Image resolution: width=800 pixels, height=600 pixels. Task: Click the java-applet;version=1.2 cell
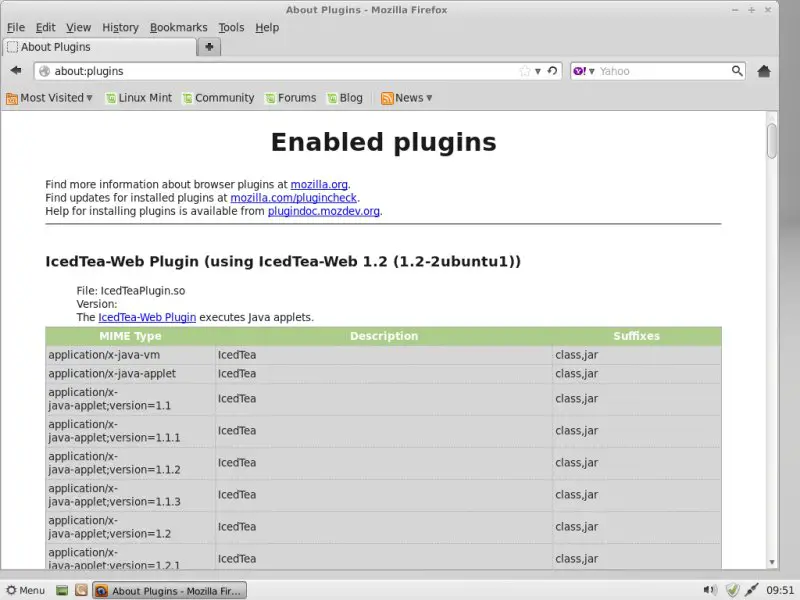coord(130,527)
